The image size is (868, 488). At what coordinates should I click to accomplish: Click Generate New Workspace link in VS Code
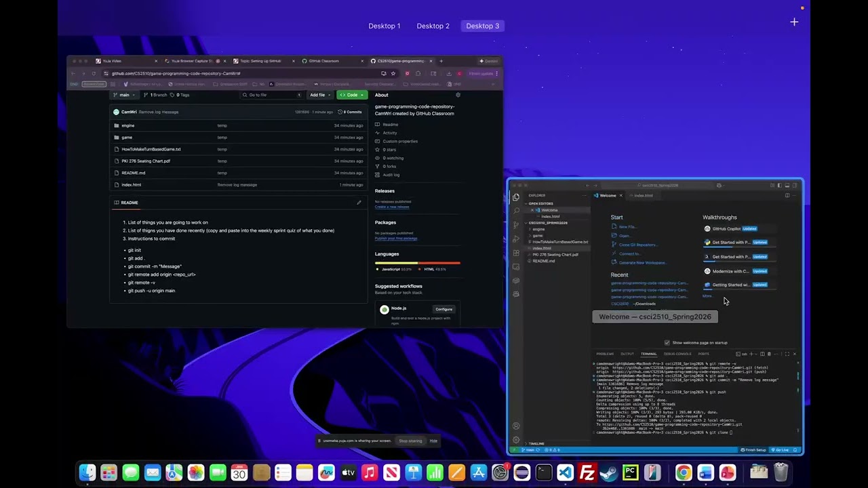click(642, 262)
